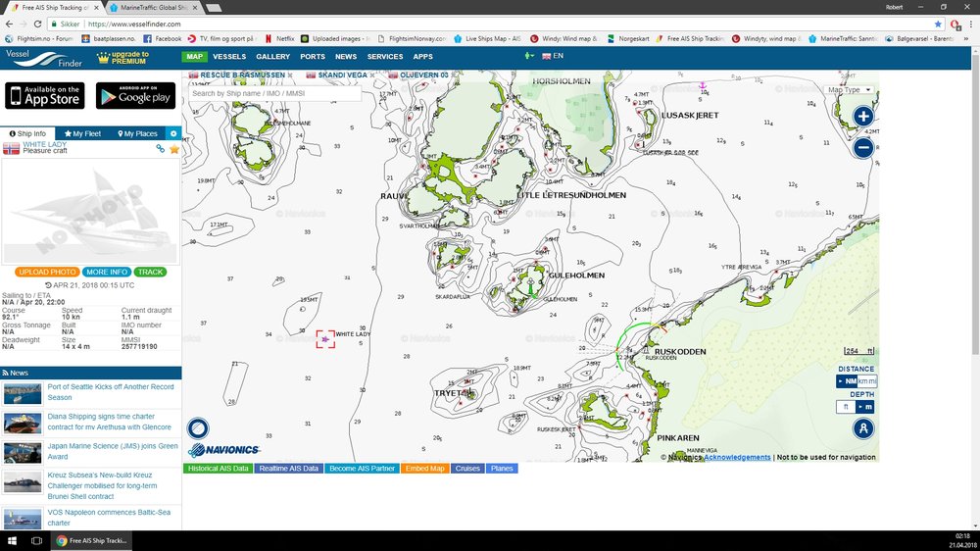
Task: Switch to the Ship Info tab
Action: [27, 133]
